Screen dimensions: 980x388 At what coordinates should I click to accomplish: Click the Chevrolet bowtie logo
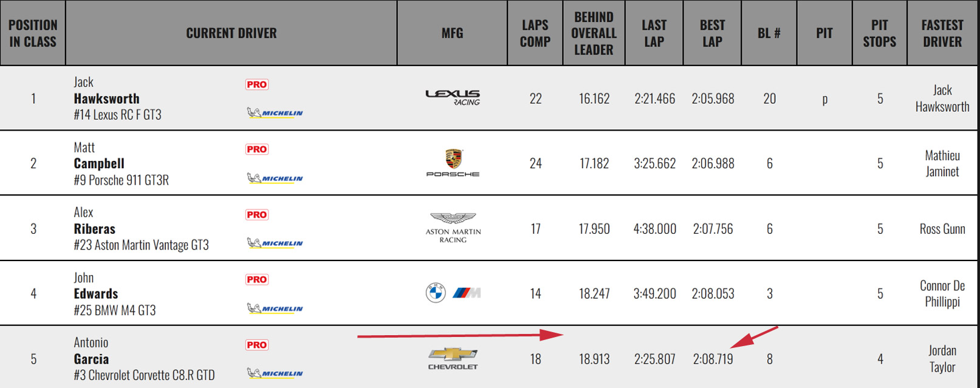pyautogui.click(x=453, y=355)
